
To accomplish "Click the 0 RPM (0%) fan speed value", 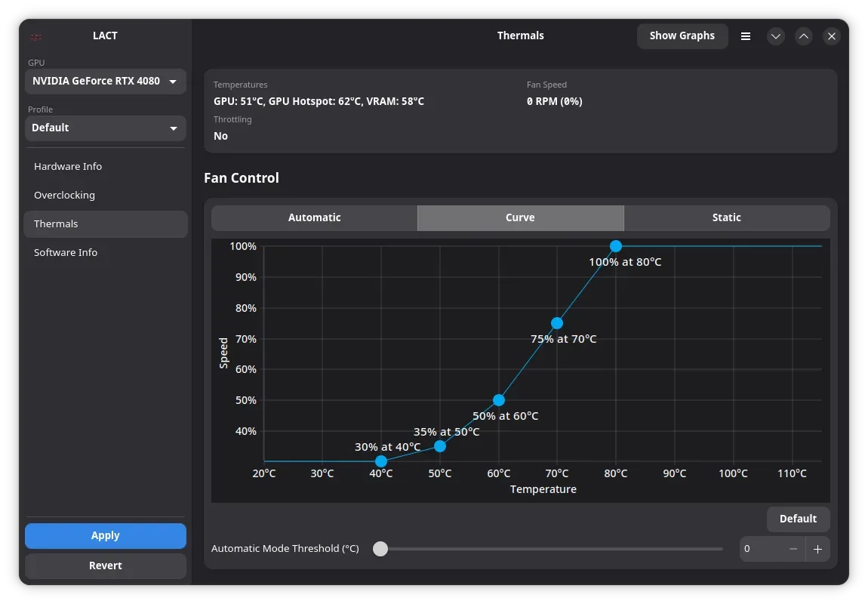I will (555, 101).
